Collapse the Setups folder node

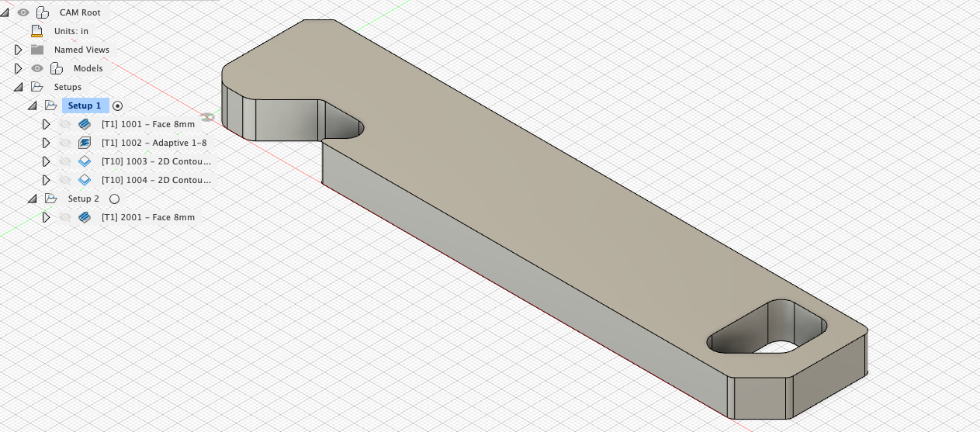[x=19, y=87]
